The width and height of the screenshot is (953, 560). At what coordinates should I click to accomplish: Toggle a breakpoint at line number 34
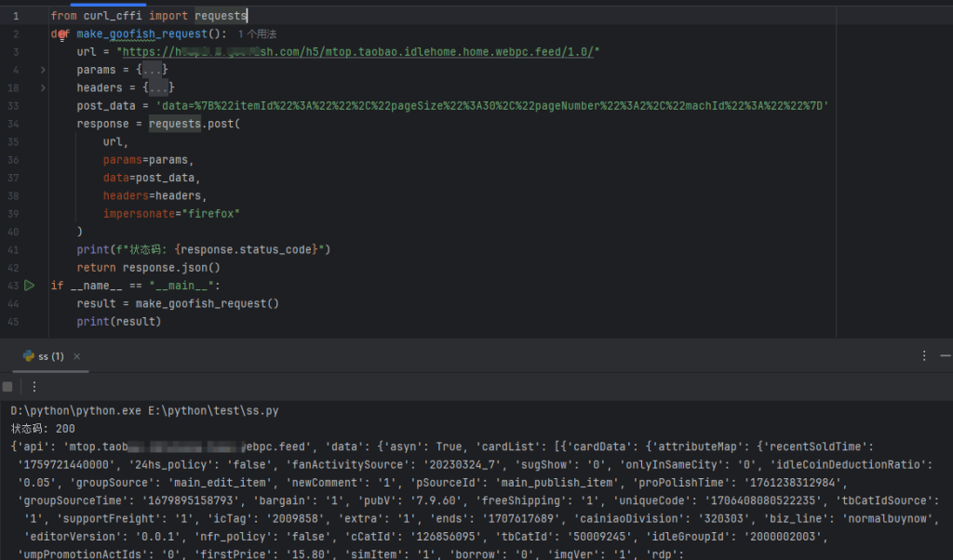point(15,124)
